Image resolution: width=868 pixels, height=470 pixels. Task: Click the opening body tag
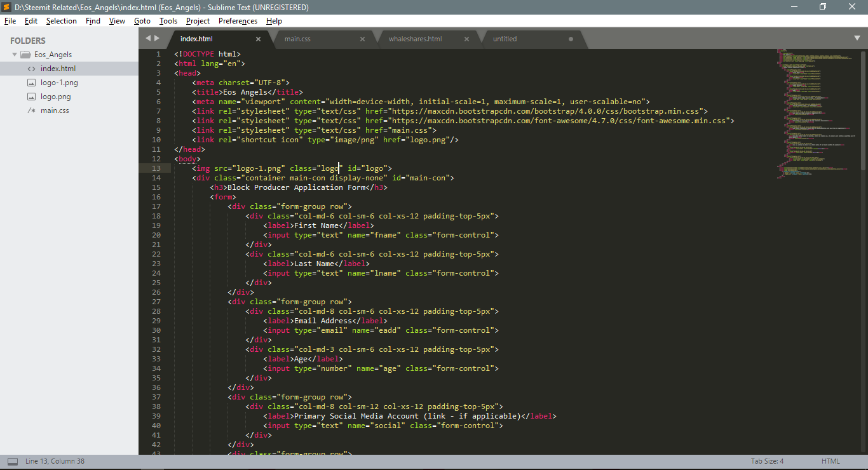tap(187, 159)
